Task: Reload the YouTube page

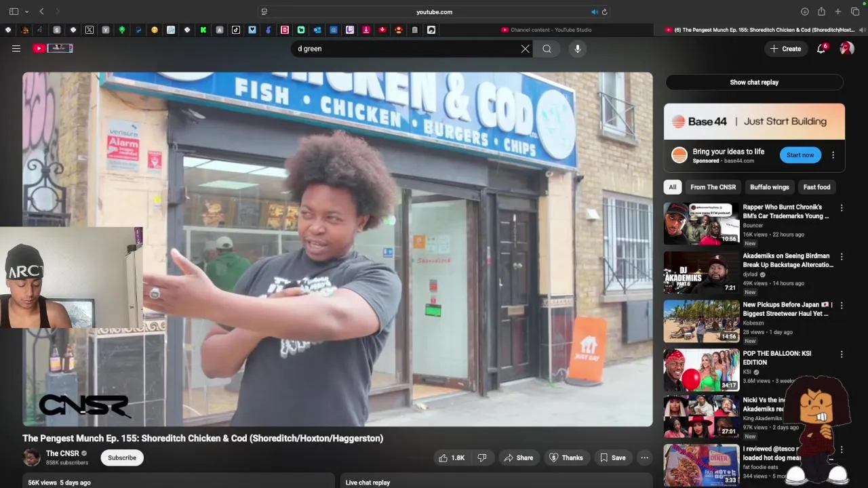Action: [x=604, y=12]
